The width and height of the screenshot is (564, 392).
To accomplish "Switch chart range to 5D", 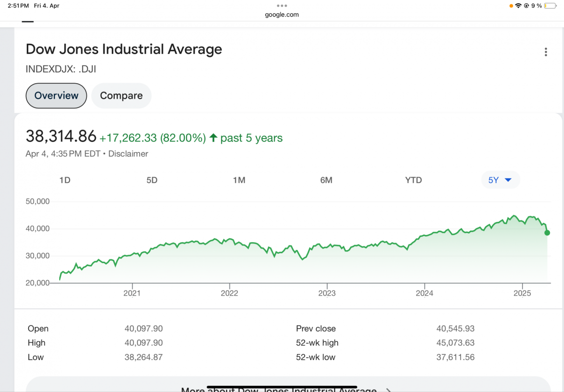I will 152,180.
